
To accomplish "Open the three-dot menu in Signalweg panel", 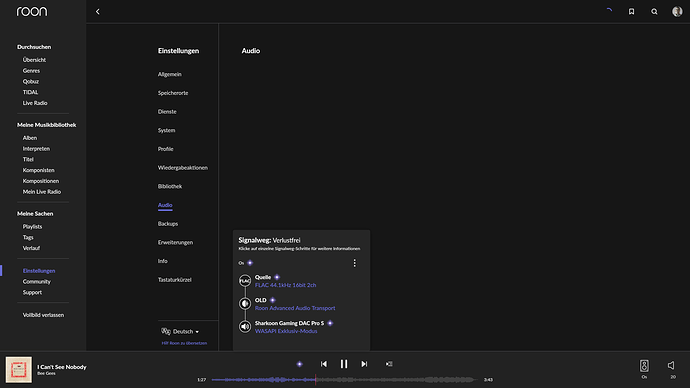I will pos(354,263).
